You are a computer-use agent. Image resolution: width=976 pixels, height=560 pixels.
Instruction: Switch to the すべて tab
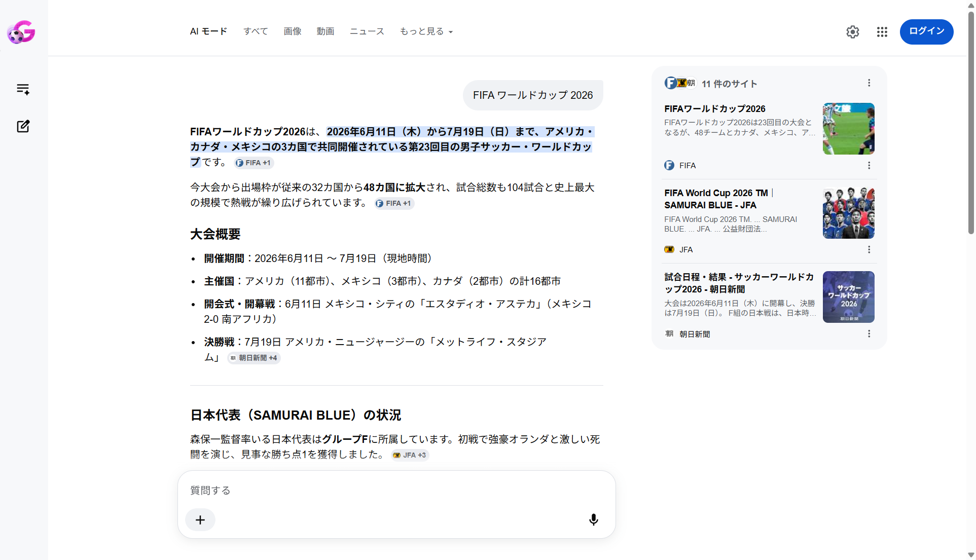click(x=256, y=31)
